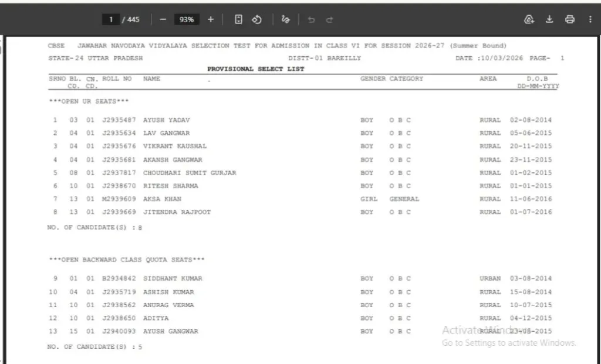
Task: Click the undo arrow in the toolbar
Action: click(x=311, y=19)
